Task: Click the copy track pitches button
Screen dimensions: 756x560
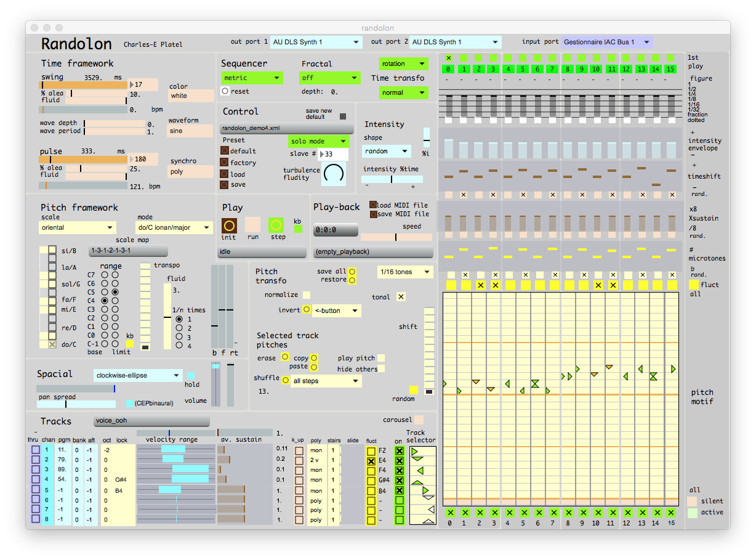Action: click(314, 358)
